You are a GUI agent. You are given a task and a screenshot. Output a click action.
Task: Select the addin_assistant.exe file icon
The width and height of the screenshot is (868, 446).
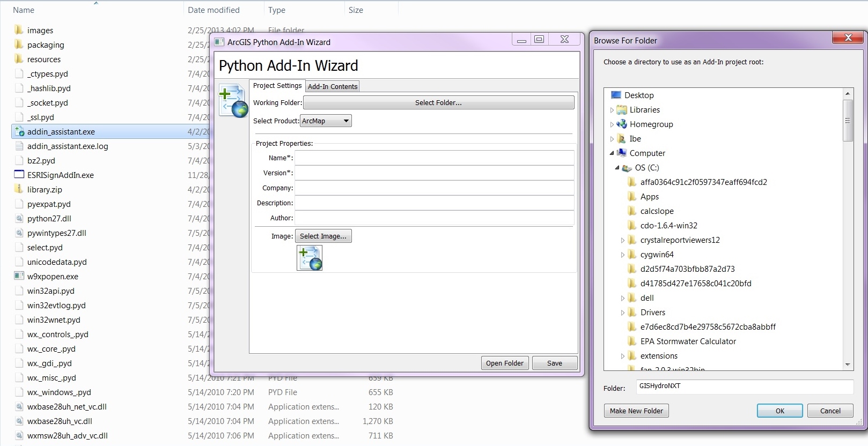[19, 131]
